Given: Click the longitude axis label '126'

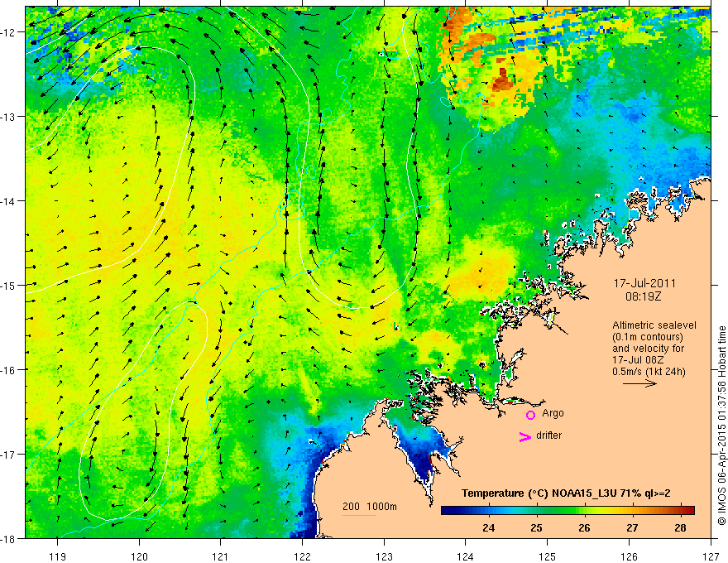Looking at the screenshot, I should 629,556.
